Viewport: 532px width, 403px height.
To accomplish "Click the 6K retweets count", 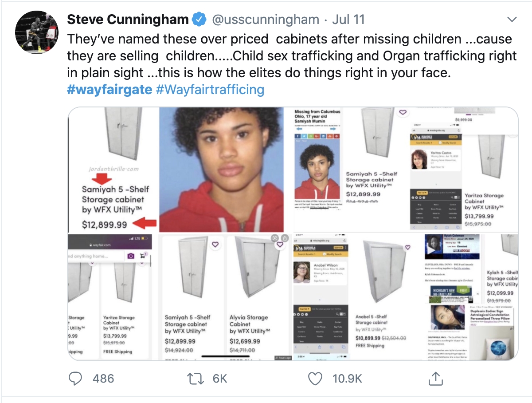I will click(219, 379).
